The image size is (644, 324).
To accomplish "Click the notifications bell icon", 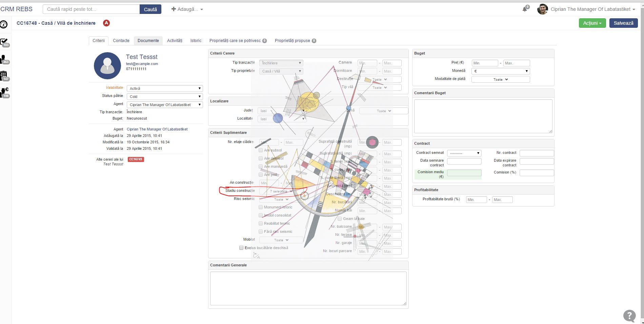I will (x=525, y=9).
